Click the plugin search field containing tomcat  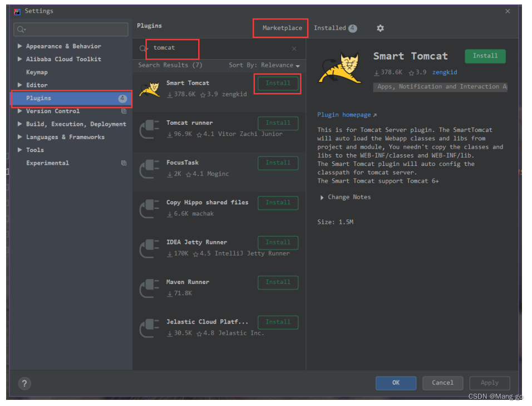pyautogui.click(x=219, y=49)
